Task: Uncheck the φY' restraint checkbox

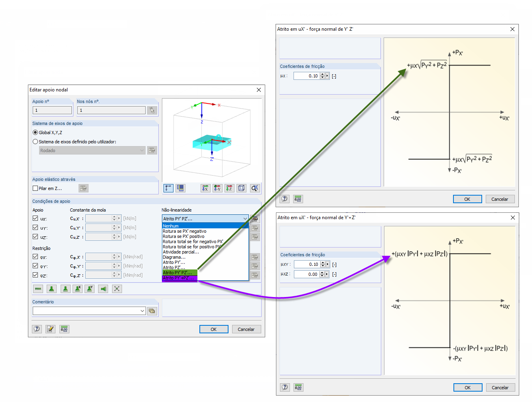Action: [35, 266]
